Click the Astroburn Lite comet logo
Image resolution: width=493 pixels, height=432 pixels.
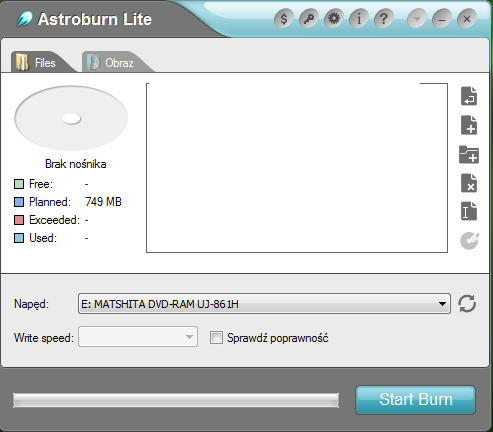coord(25,19)
